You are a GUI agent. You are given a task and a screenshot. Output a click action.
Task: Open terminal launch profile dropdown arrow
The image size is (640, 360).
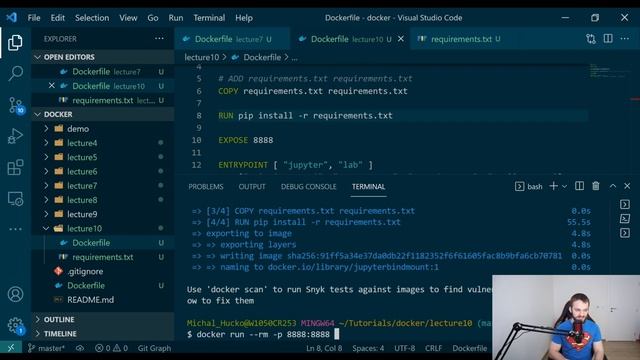(x=564, y=187)
